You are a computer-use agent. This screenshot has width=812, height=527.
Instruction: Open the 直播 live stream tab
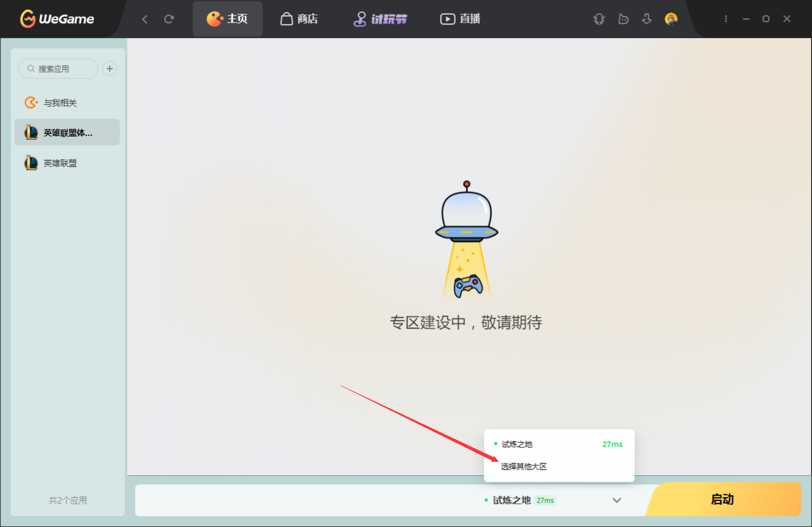pos(460,19)
